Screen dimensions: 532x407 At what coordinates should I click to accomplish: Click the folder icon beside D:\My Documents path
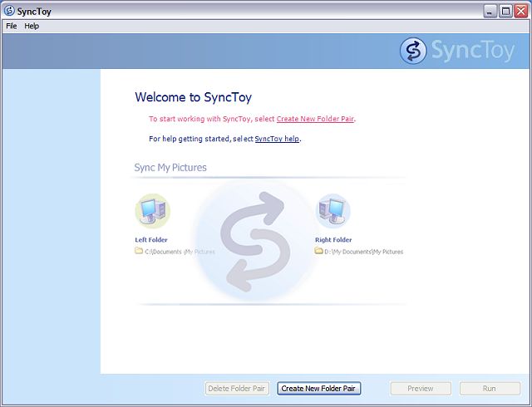point(318,251)
